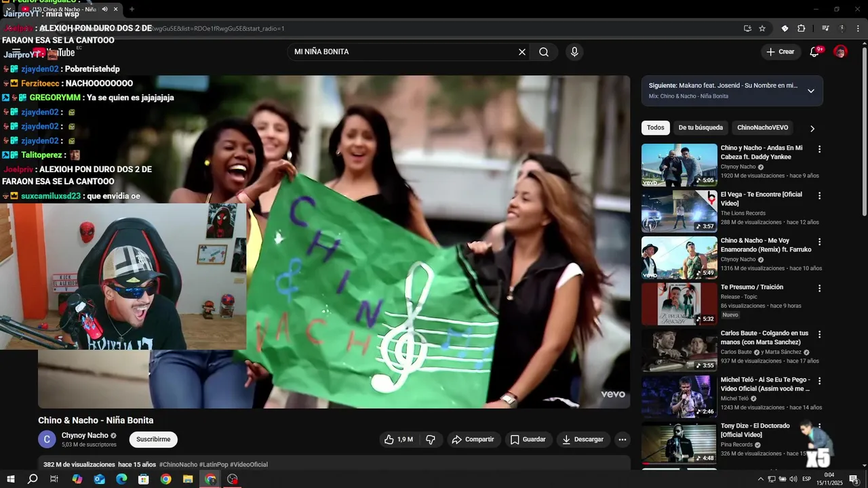Open Me Voy Enamorando Remix thumbnail
The width and height of the screenshot is (868, 488).
point(679,258)
